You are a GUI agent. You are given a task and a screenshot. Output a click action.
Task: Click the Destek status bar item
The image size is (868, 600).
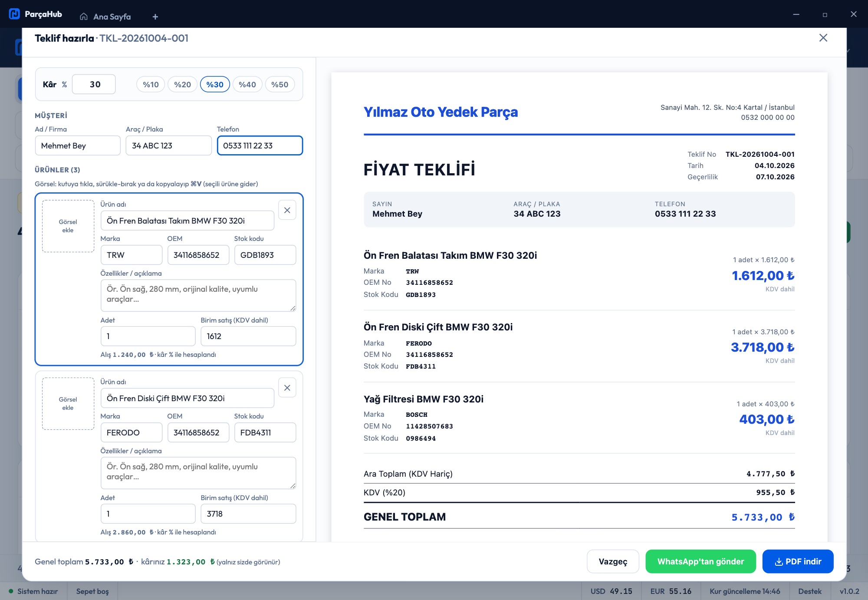pyautogui.click(x=809, y=591)
